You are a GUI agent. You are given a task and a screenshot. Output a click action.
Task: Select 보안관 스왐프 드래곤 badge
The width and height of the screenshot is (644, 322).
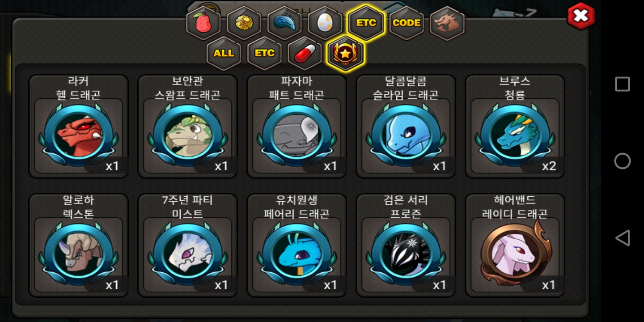(188, 126)
